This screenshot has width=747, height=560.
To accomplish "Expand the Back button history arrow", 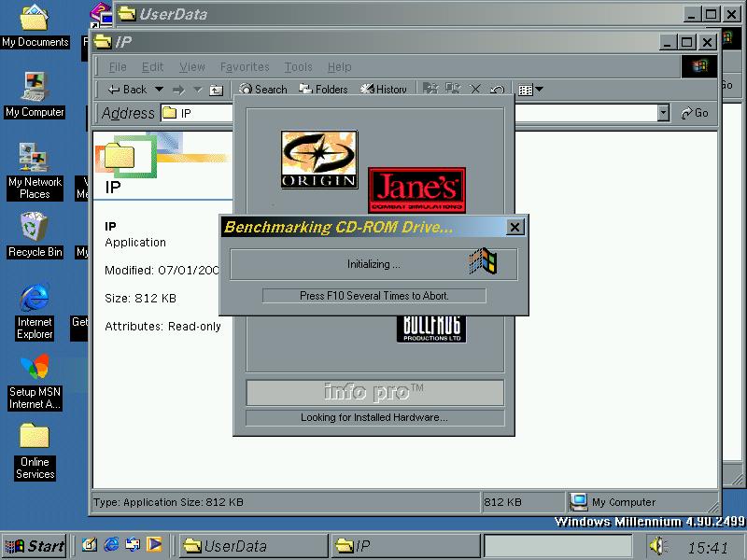I will (x=159, y=90).
